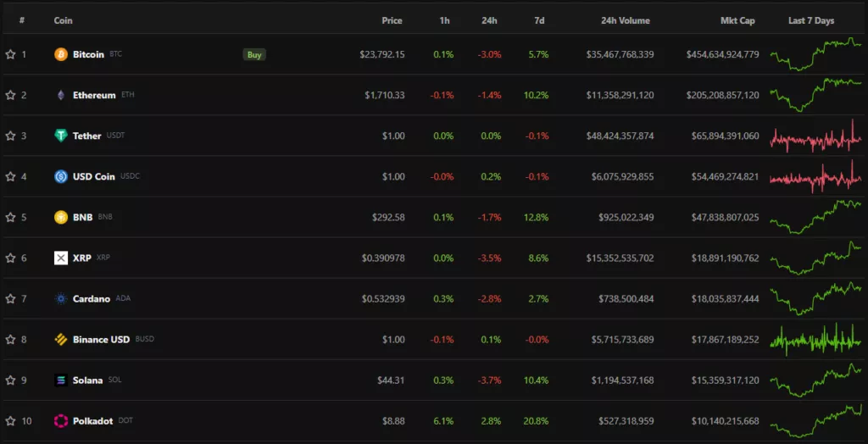Viewport: 868px width, 444px height.
Task: Sort by the 7d change header
Action: click(x=540, y=20)
